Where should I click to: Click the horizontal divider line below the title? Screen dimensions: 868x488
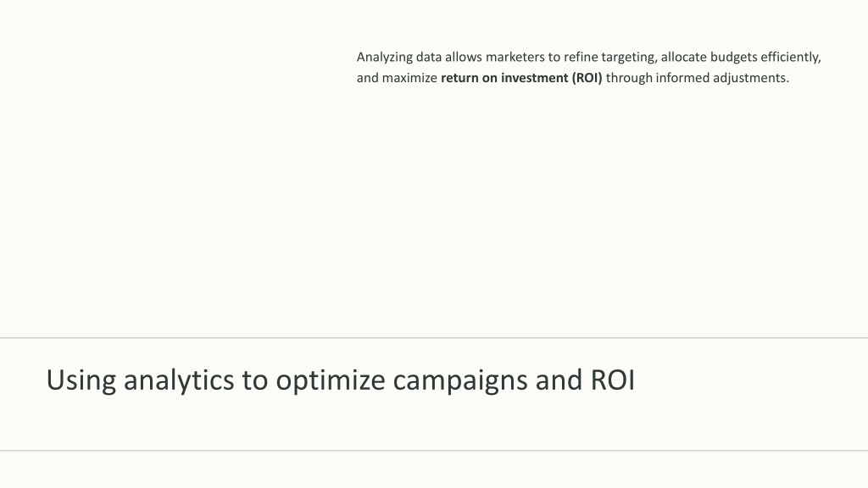(434, 451)
